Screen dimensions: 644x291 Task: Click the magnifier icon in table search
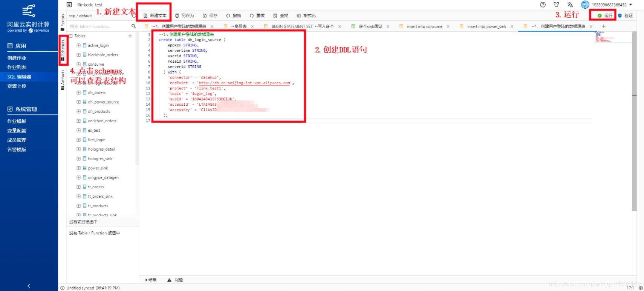(133, 26)
